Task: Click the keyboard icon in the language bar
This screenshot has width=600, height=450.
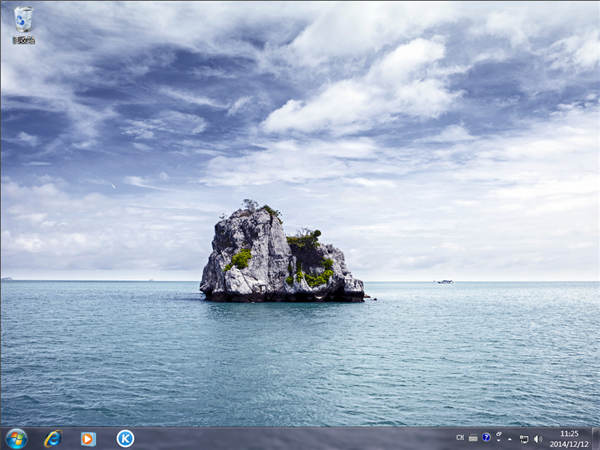Action: tap(473, 438)
